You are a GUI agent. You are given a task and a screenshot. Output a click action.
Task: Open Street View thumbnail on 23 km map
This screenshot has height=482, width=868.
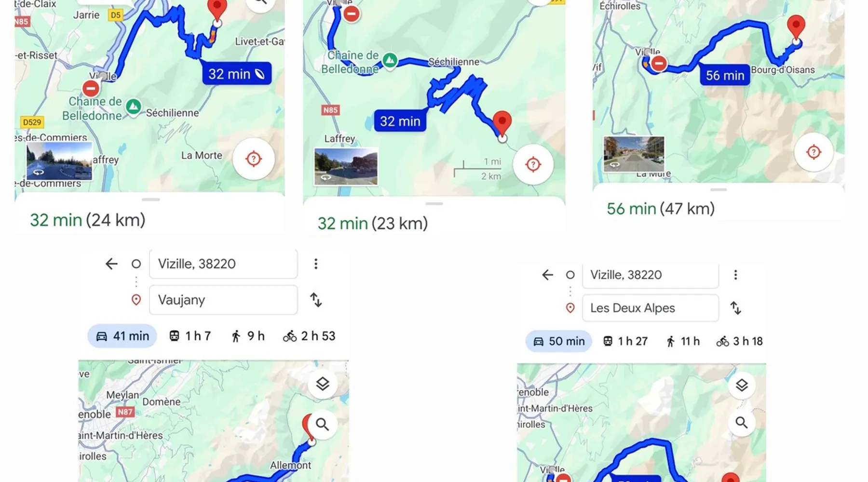(x=346, y=166)
